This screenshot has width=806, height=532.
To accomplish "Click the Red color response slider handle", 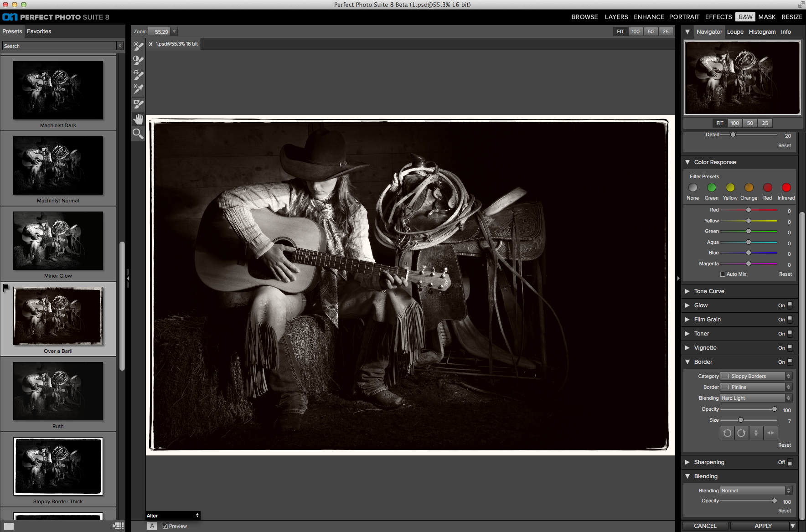I will tap(749, 210).
